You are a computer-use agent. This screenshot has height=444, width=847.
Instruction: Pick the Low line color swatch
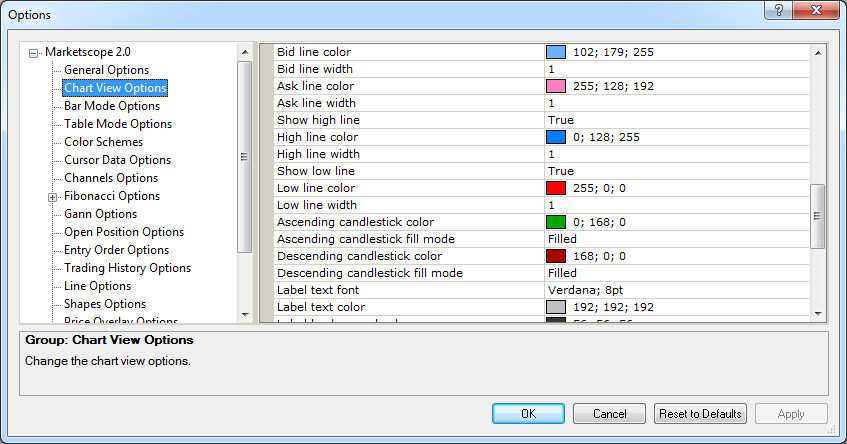pos(556,188)
